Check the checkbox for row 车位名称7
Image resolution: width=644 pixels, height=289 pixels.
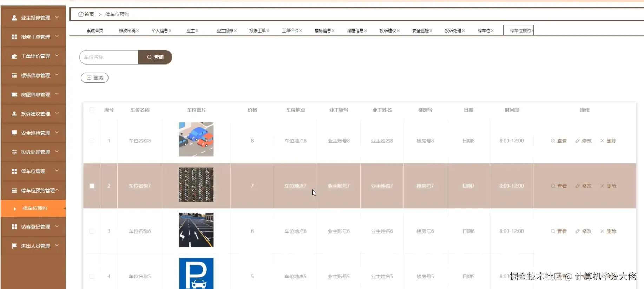pos(92,186)
